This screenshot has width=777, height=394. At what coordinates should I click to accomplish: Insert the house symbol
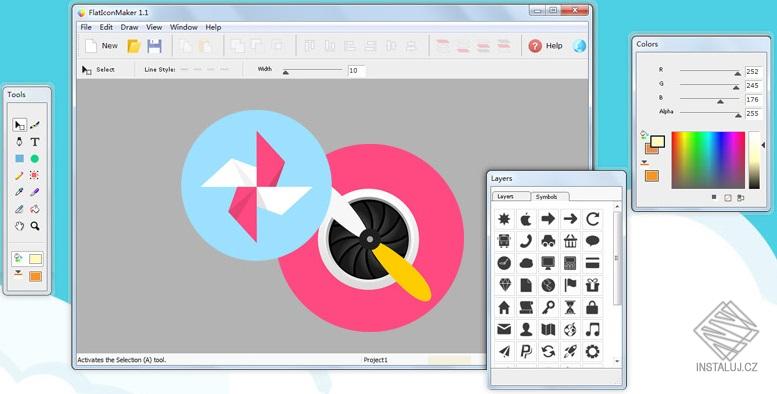(x=504, y=308)
